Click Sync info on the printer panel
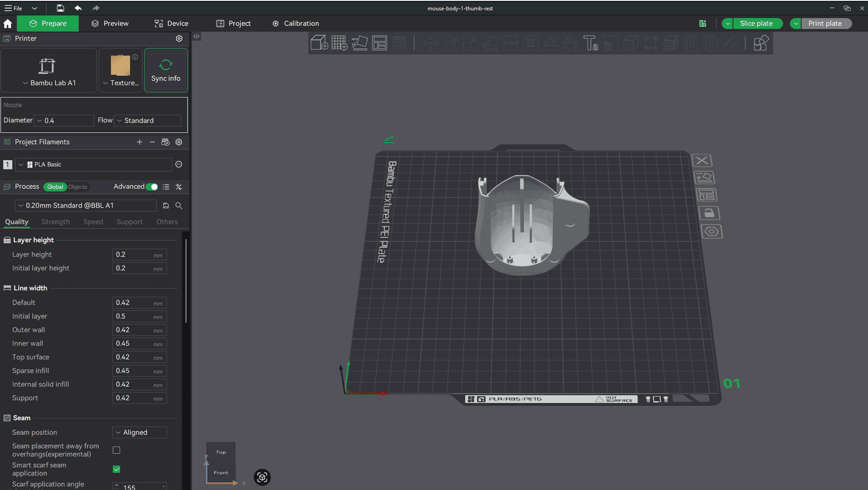Screen dimensions: 868x490 pos(165,70)
